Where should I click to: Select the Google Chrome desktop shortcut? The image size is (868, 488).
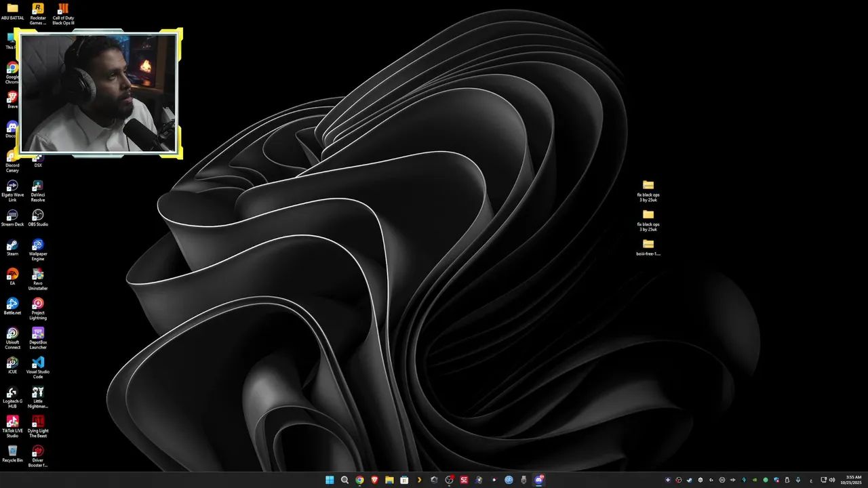click(12, 73)
